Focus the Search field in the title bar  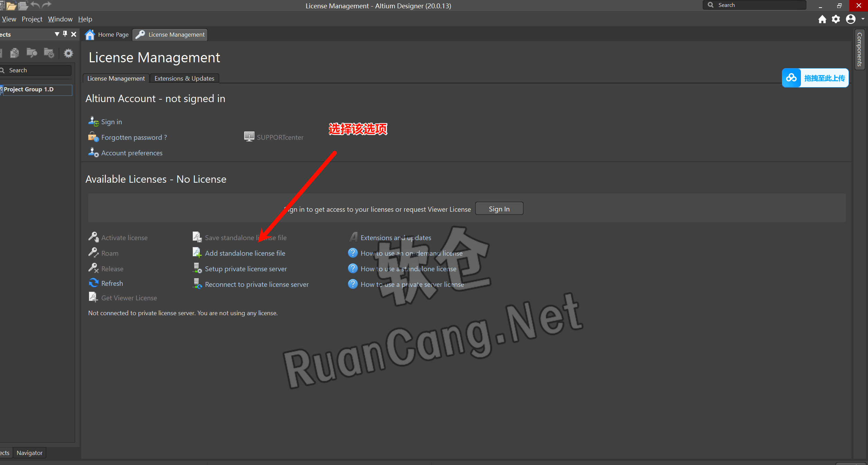point(755,5)
